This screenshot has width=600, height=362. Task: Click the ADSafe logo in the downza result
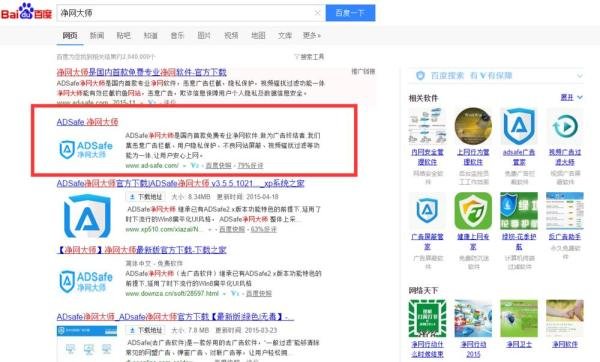pyautogui.click(x=86, y=281)
